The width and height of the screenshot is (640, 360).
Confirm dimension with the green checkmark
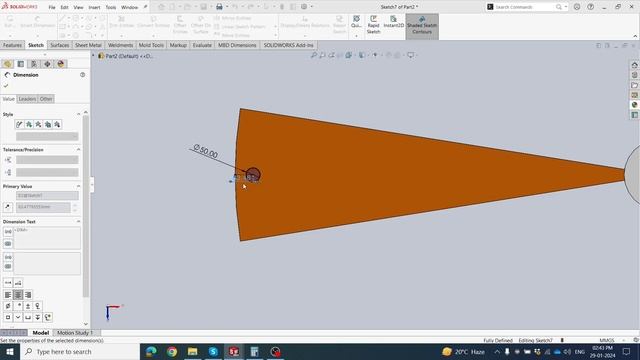(x=6, y=86)
